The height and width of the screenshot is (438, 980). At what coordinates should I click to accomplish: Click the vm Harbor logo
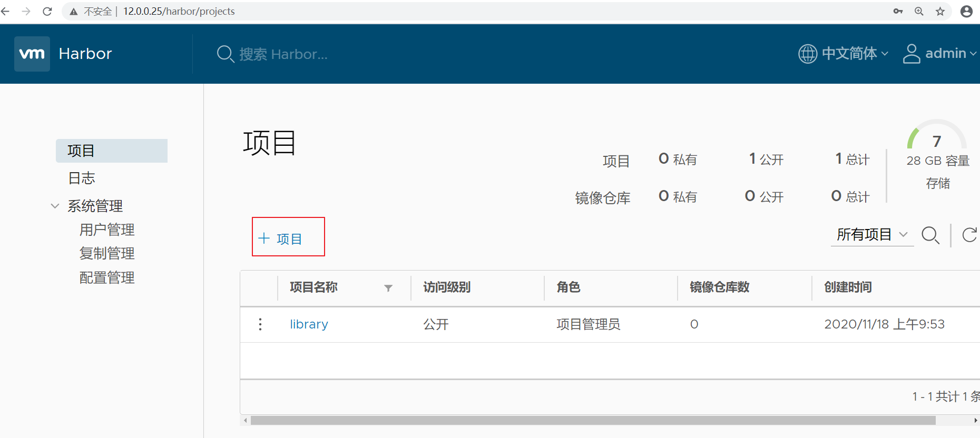pos(32,54)
